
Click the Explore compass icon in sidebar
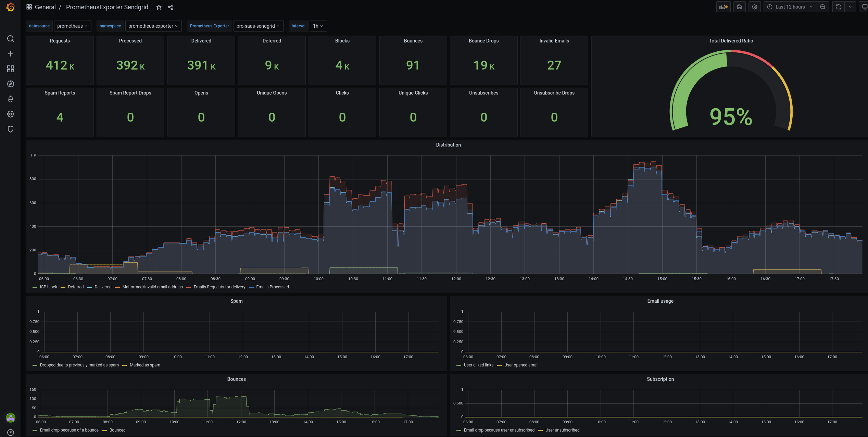(x=11, y=84)
